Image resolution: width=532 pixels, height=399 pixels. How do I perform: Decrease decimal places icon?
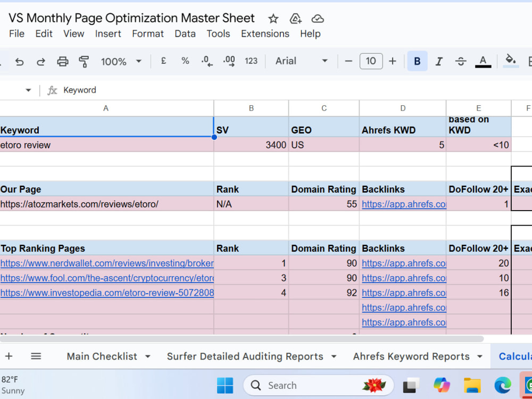(207, 61)
